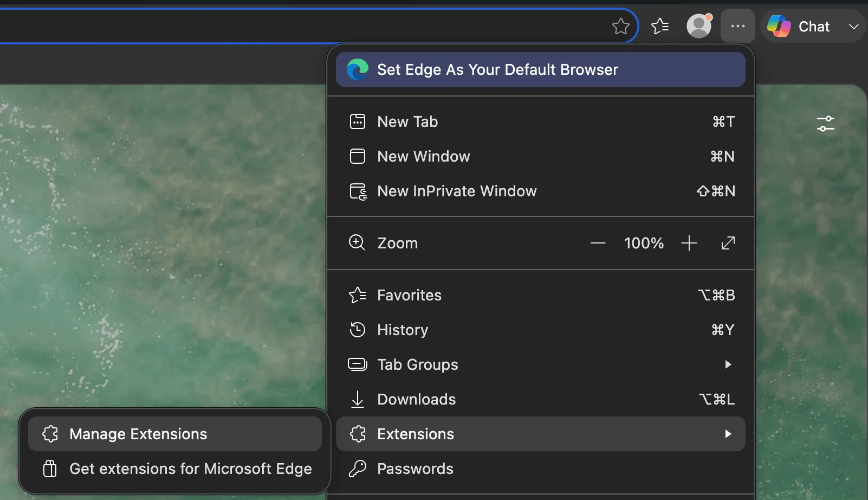
Task: Choose Get extensions for Microsoft Edge
Action: [x=175, y=469]
